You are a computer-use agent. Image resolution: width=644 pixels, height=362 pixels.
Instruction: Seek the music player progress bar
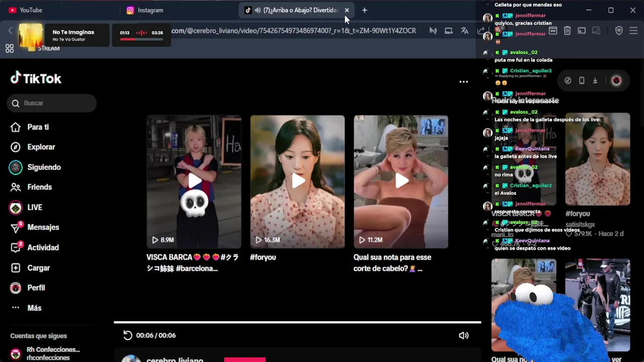coord(141,39)
